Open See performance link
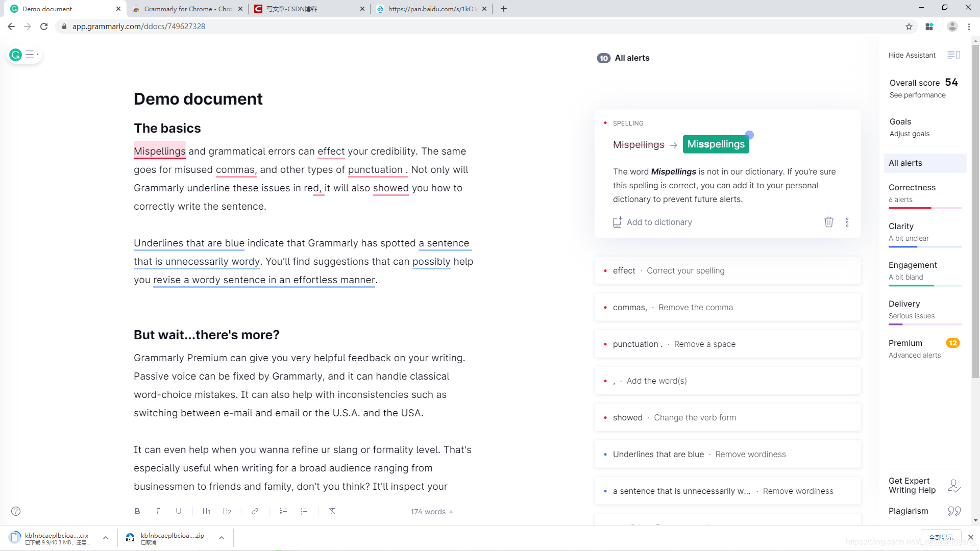 point(917,95)
